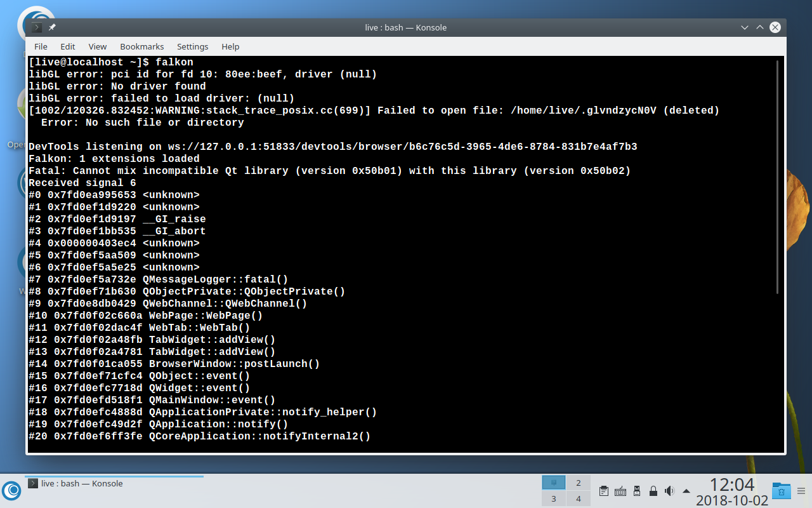The height and width of the screenshot is (508, 812).
Task: Toggle the pin window on all desktops
Action: click(x=52, y=27)
